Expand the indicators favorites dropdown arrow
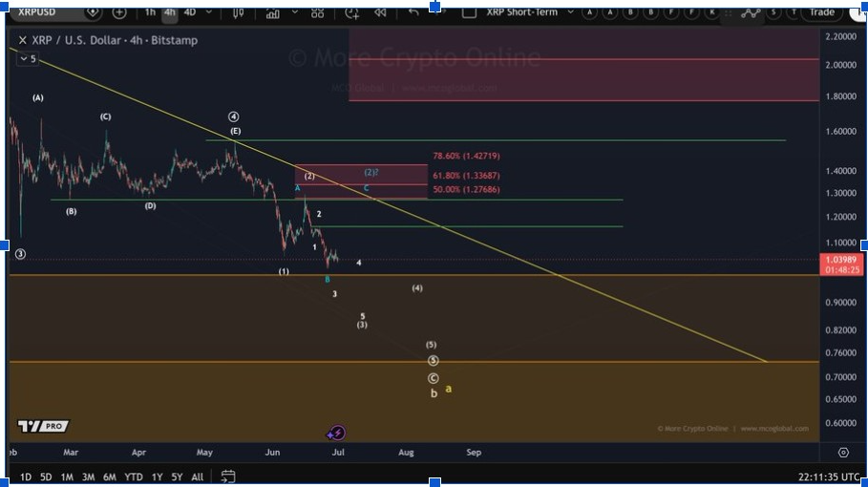 pos(294,12)
